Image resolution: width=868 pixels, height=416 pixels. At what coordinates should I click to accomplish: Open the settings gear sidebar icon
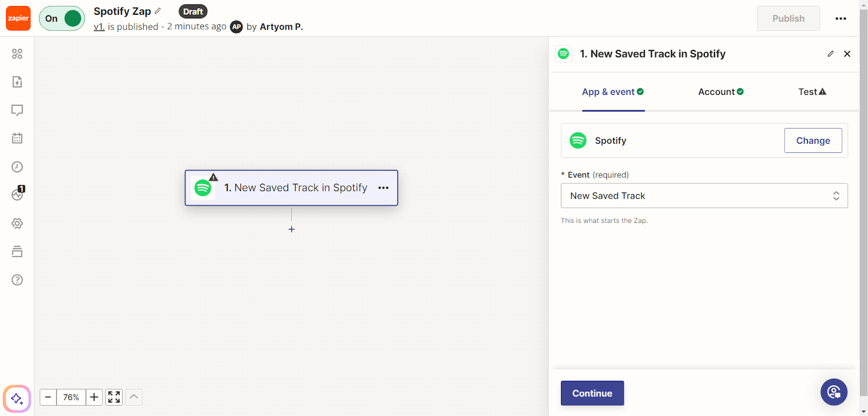click(x=17, y=223)
